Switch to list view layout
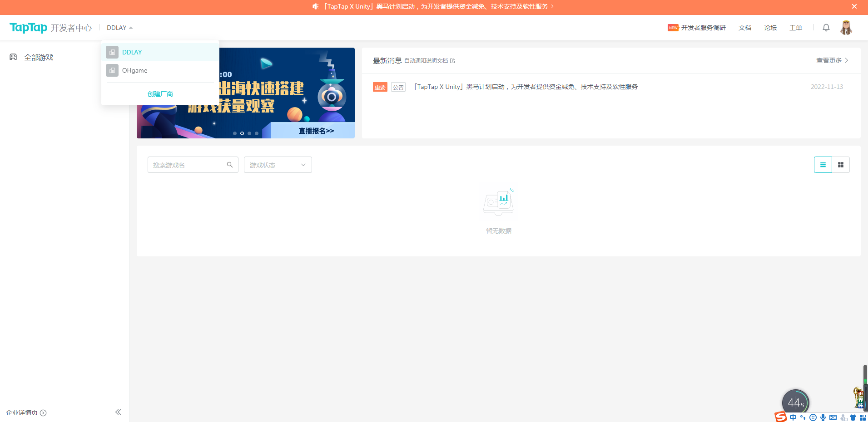This screenshot has height=422, width=868. tap(823, 165)
